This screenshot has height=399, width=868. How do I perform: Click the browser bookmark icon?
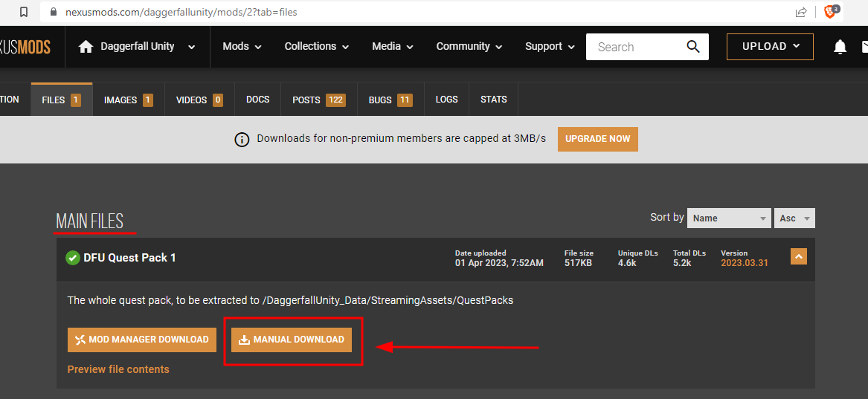click(24, 12)
